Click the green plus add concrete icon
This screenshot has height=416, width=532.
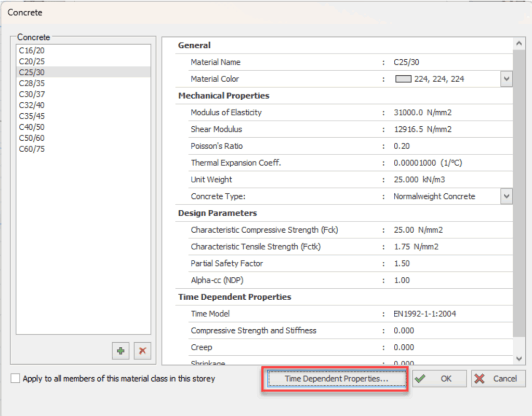[121, 351]
